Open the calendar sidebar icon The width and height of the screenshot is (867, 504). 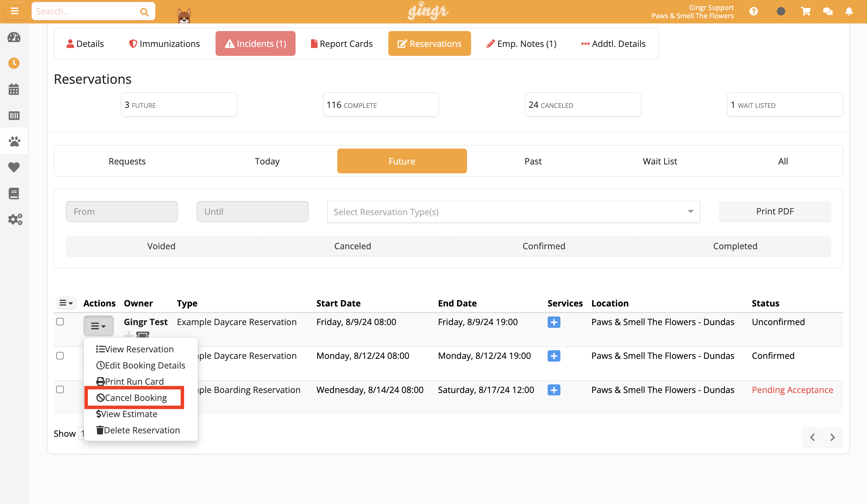pos(14,89)
